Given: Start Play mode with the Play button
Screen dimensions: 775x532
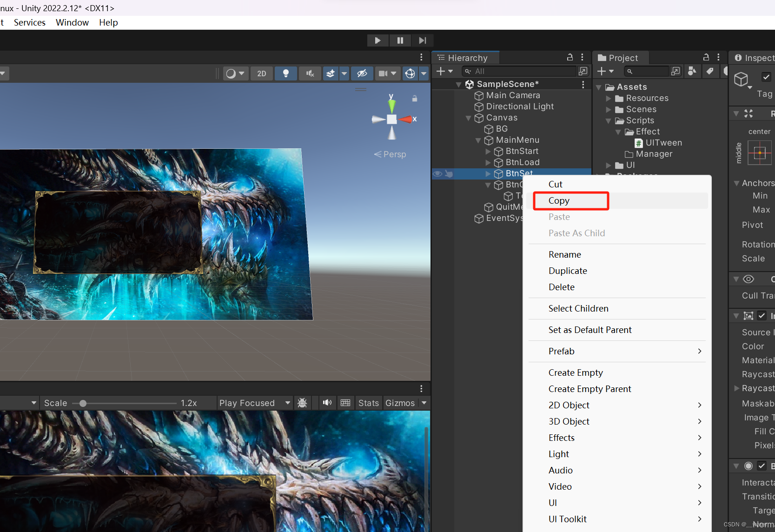Looking at the screenshot, I should [x=378, y=40].
